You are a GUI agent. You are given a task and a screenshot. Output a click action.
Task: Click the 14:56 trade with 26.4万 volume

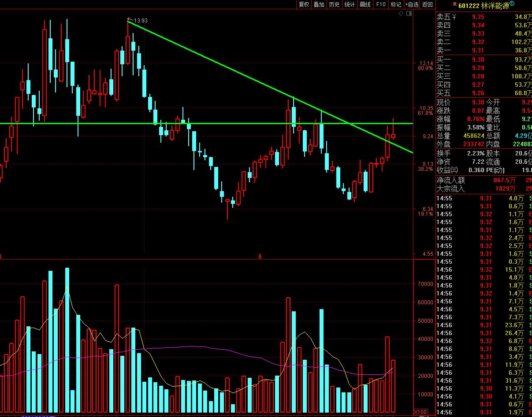(x=484, y=333)
